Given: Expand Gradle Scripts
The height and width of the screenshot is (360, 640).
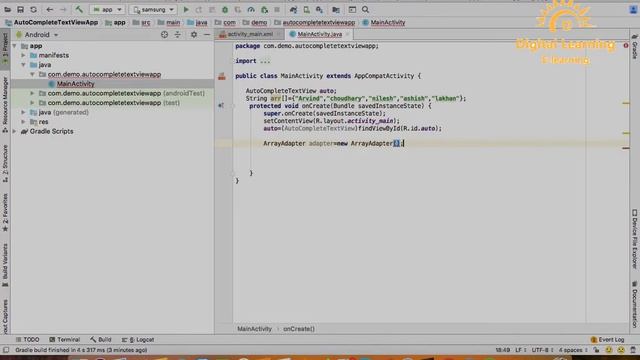Looking at the screenshot, I should pyautogui.click(x=15, y=131).
